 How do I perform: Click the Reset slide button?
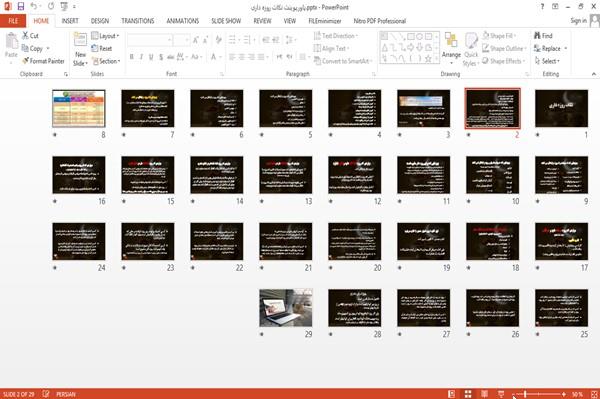102,48
